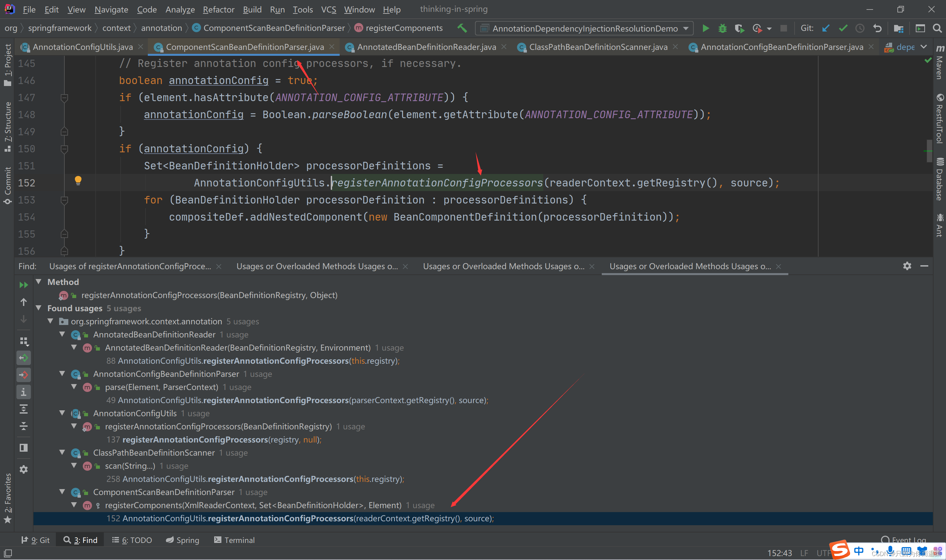
Task: Click the Run button to execute
Action: [x=705, y=28]
